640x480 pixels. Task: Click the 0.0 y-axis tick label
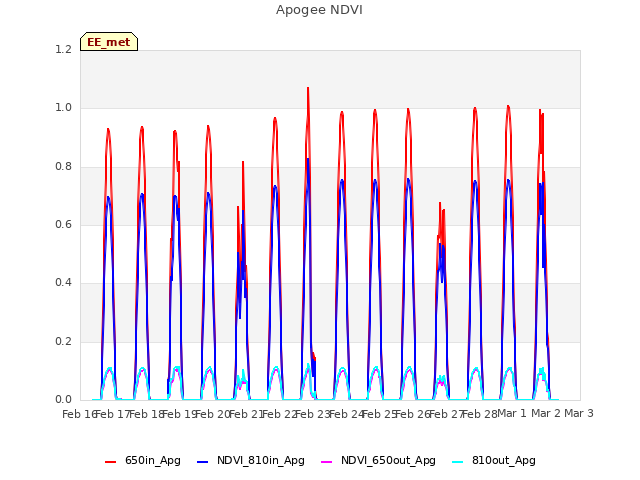pyautogui.click(x=63, y=399)
